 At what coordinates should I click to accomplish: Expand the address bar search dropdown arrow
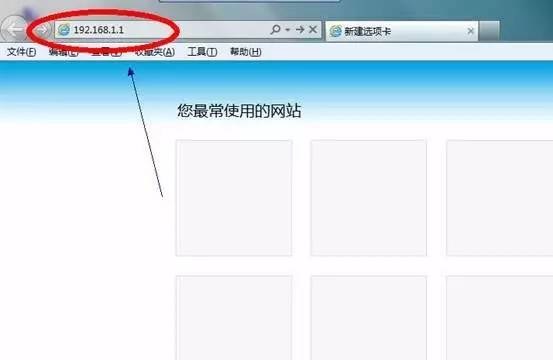point(288,30)
